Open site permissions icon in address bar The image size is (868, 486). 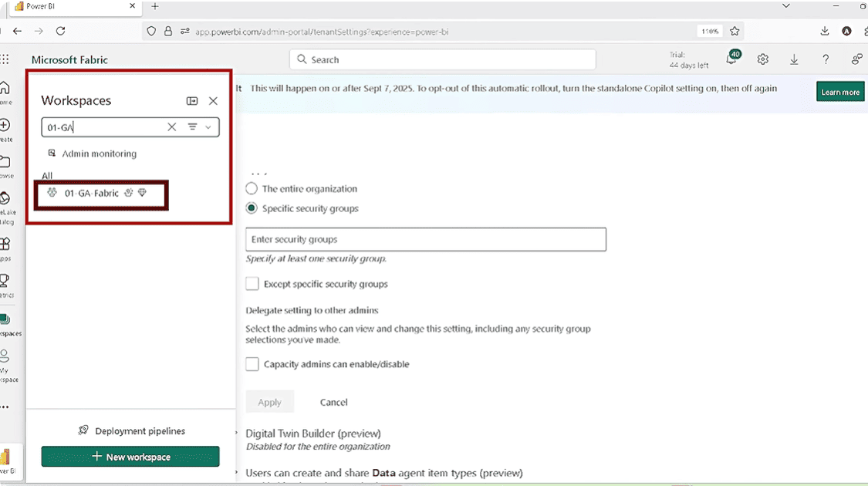pyautogui.click(x=185, y=32)
